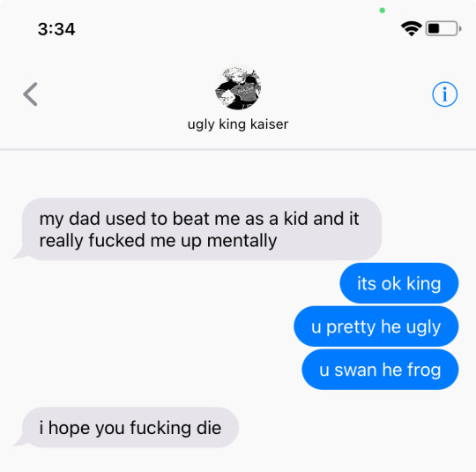
Task: Tap the word 'die' in last message
Action: tap(209, 428)
